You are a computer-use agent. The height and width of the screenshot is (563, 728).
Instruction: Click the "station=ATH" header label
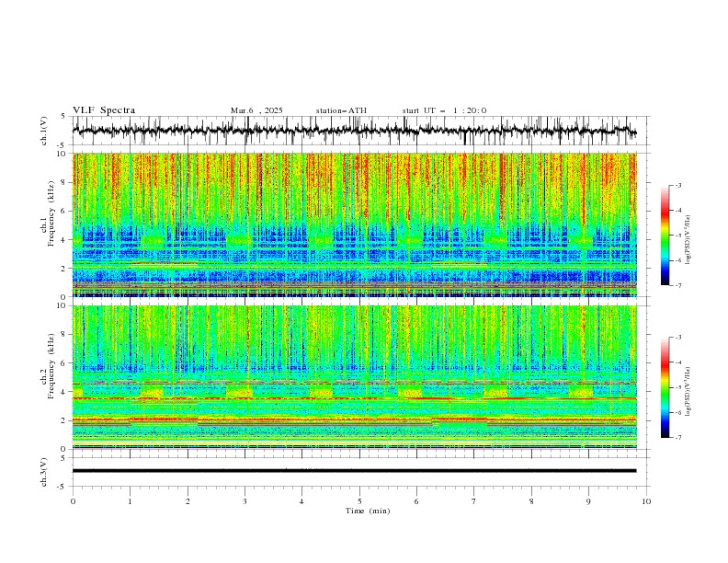click(341, 110)
